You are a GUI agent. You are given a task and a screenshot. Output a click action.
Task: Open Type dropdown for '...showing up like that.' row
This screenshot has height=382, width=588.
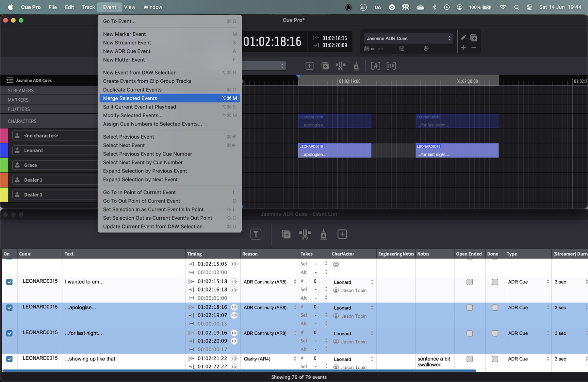click(528, 359)
